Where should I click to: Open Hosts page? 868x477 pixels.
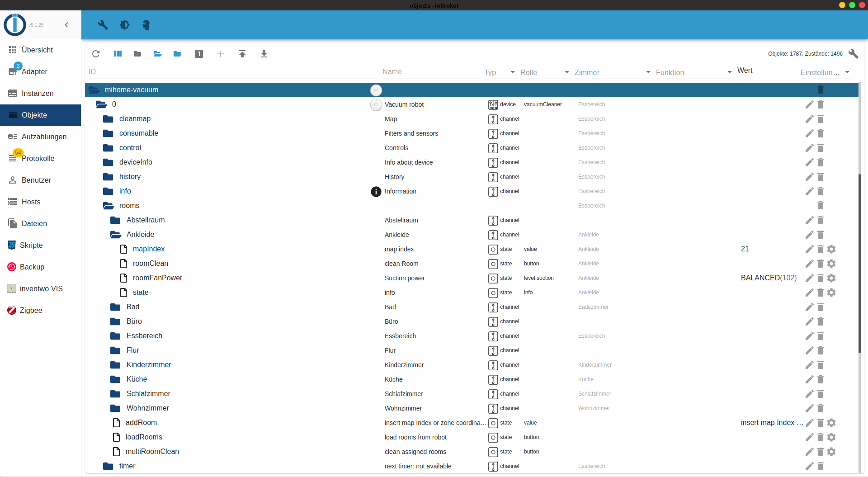(41, 202)
